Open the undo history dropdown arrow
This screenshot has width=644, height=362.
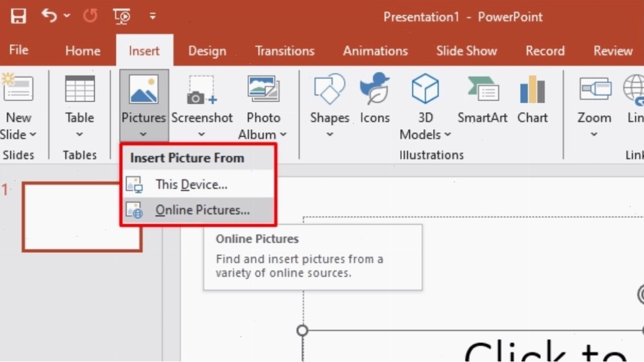pyautogui.click(x=67, y=16)
